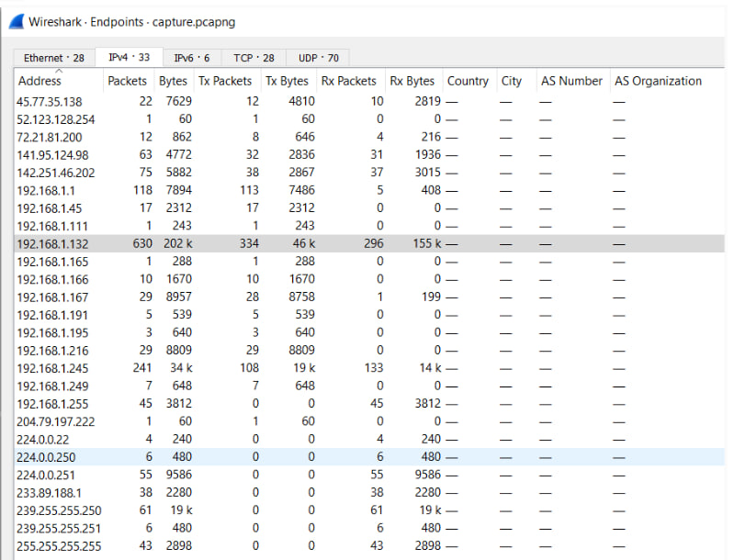
Task: Sort by the Tx Packets column header
Action: click(x=225, y=81)
